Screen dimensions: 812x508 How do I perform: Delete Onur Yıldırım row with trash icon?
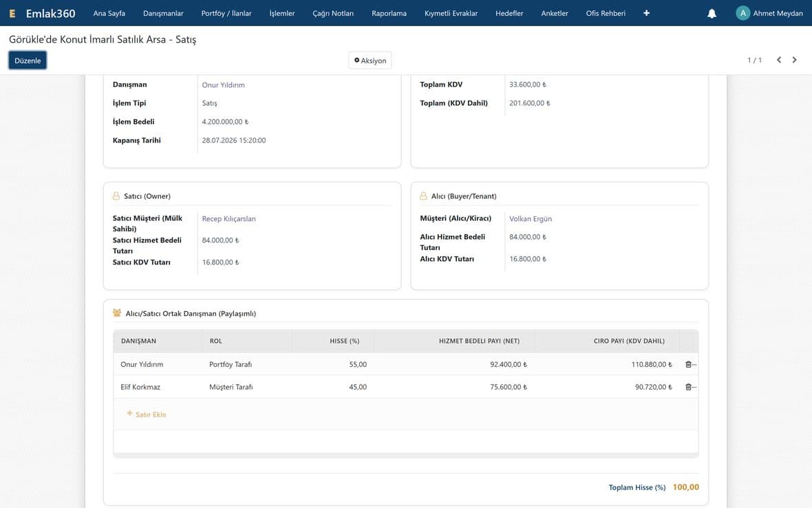pyautogui.click(x=688, y=365)
